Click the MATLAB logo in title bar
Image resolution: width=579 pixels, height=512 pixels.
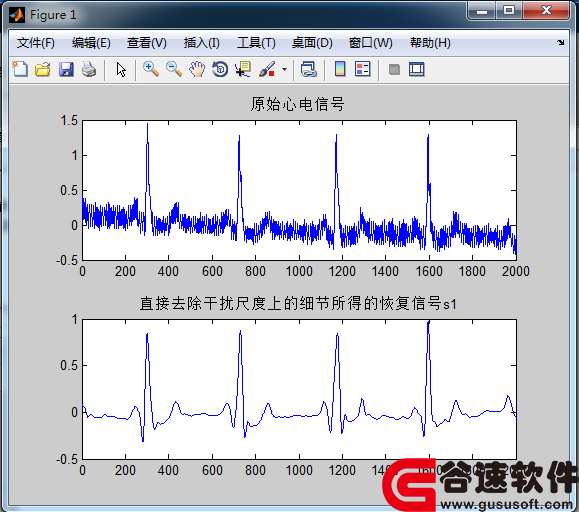[x=17, y=15]
